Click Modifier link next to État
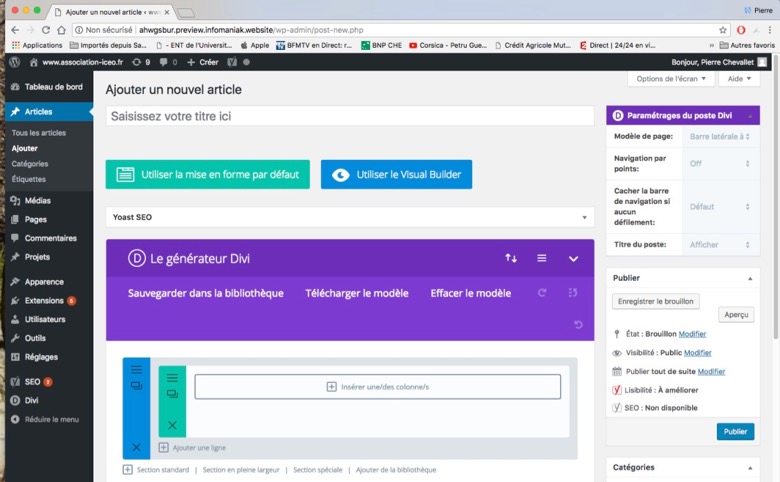 (x=692, y=334)
